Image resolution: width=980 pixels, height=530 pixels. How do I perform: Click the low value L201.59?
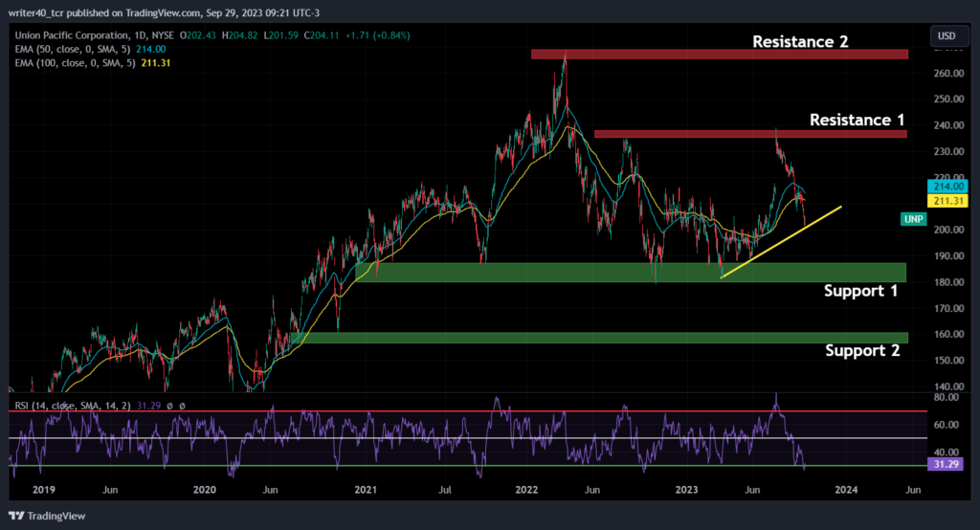tap(280, 35)
